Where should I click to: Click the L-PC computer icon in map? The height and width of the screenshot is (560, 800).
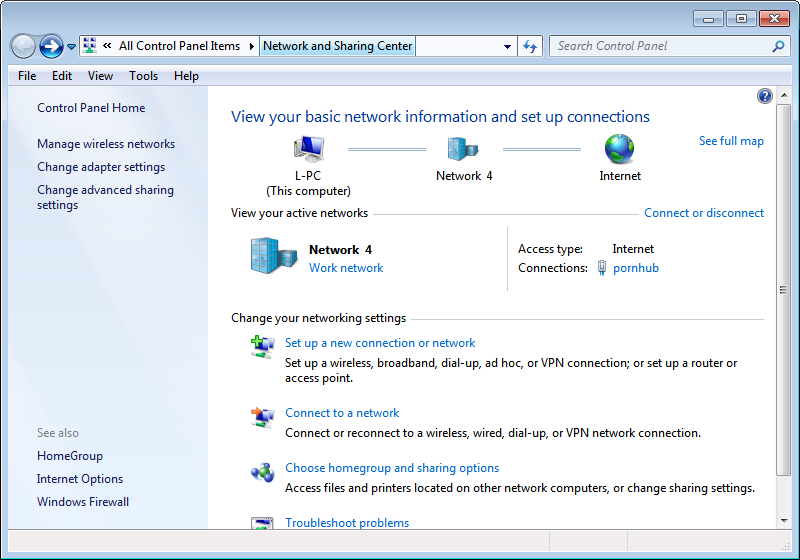tap(309, 149)
